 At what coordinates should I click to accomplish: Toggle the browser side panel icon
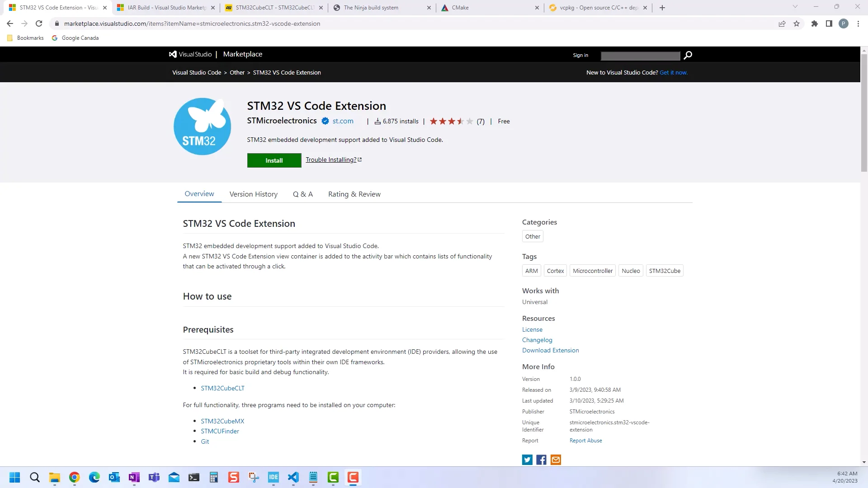click(829, 23)
